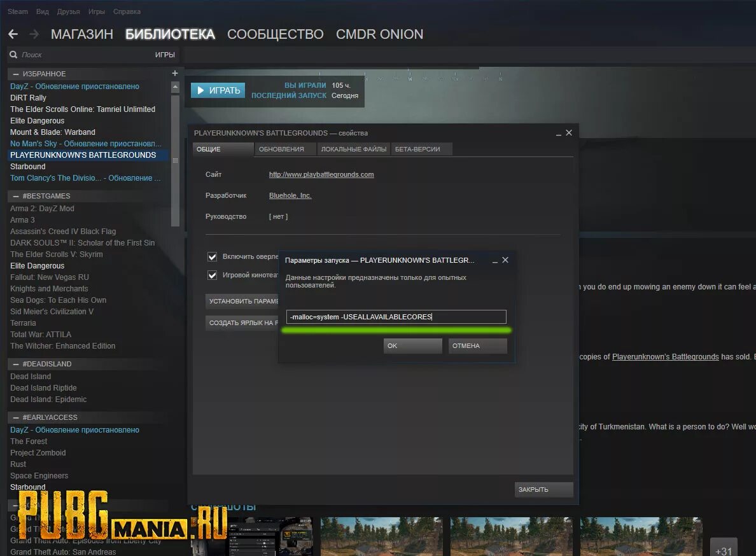Click СОЗДАТЬ ЯРЛЫК button
756x556 pixels.
(242, 323)
